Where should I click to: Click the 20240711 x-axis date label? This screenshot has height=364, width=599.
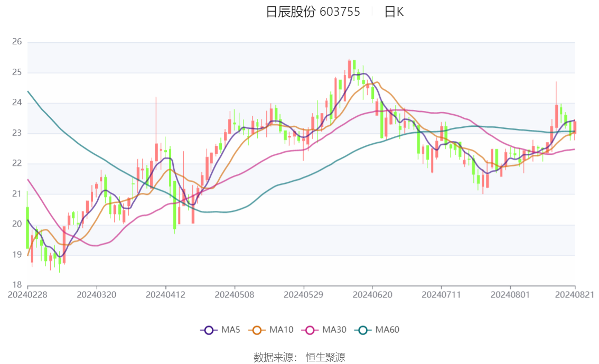[x=441, y=295]
